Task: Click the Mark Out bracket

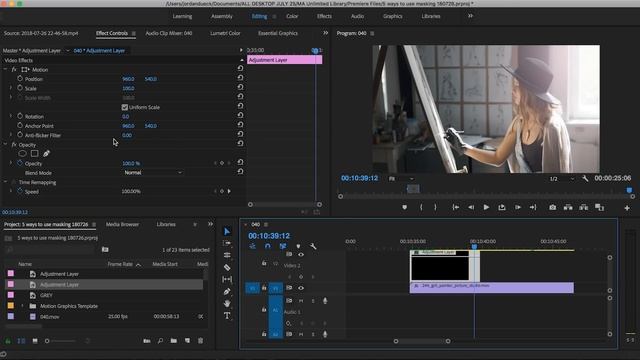Action: [x=435, y=207]
